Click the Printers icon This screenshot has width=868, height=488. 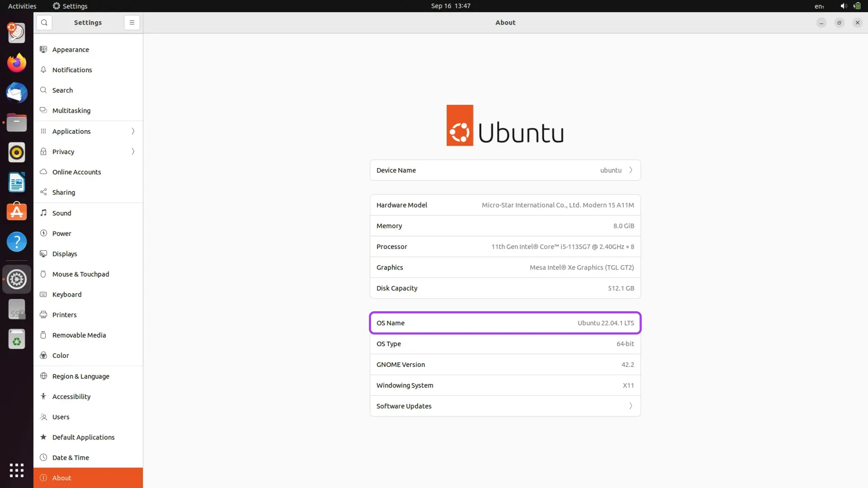[43, 314]
